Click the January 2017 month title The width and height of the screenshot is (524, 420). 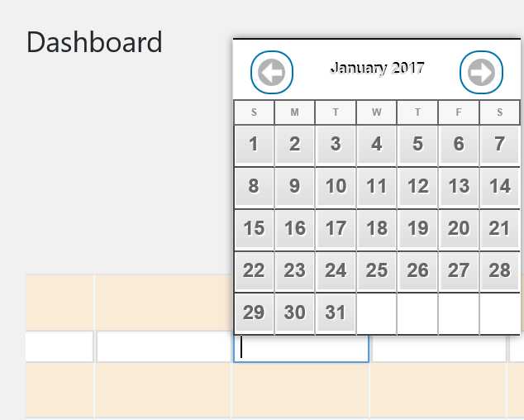coord(377,68)
